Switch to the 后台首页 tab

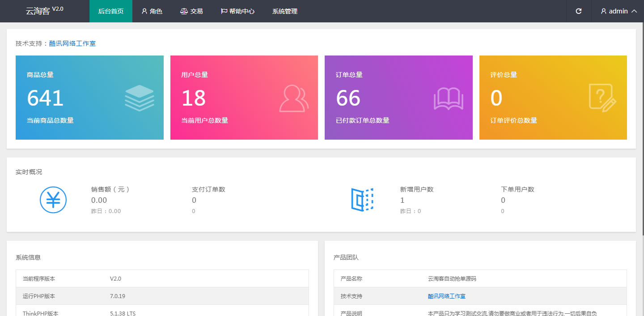111,11
